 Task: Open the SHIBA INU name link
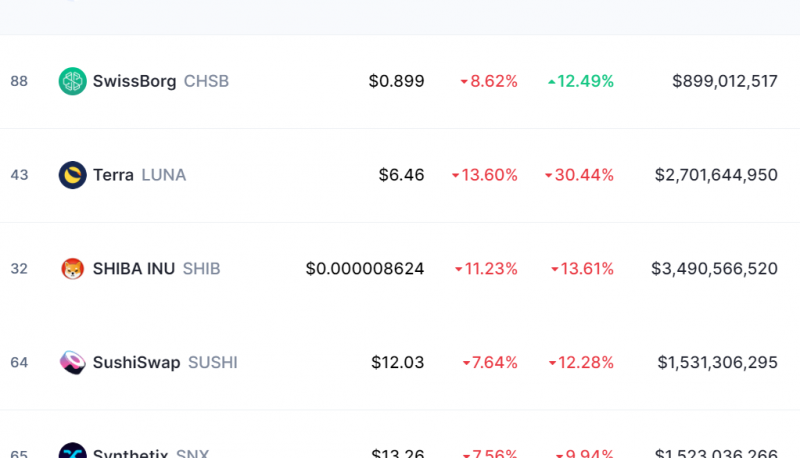[x=134, y=269]
